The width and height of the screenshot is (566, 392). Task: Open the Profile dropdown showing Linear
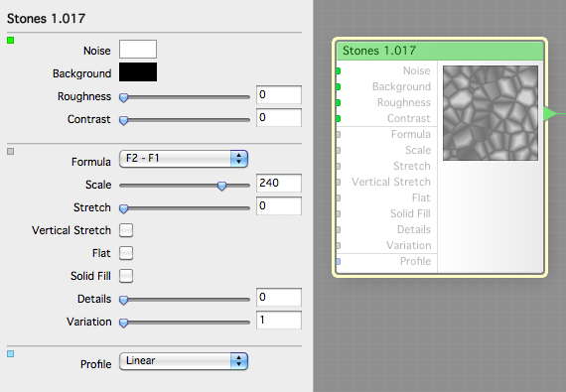click(184, 361)
